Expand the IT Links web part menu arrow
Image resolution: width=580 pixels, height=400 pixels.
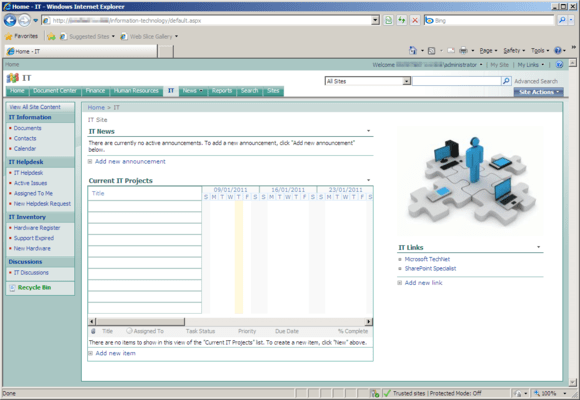pos(539,247)
